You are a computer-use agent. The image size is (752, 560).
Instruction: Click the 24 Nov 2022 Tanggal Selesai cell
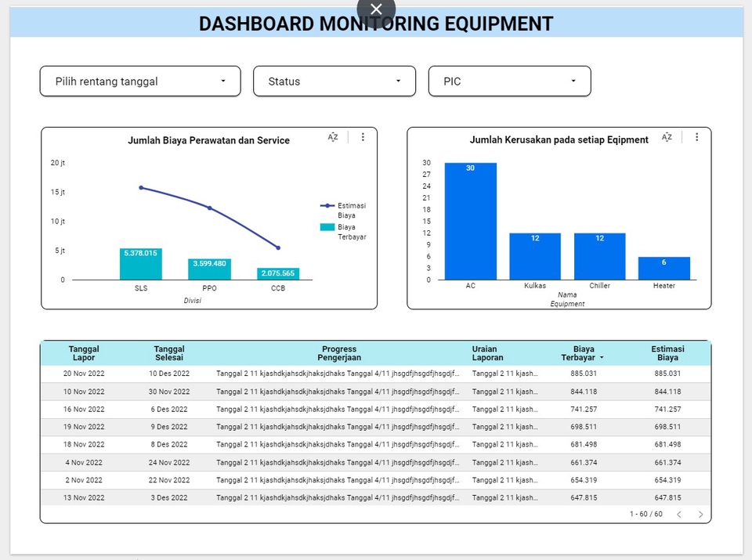[169, 463]
